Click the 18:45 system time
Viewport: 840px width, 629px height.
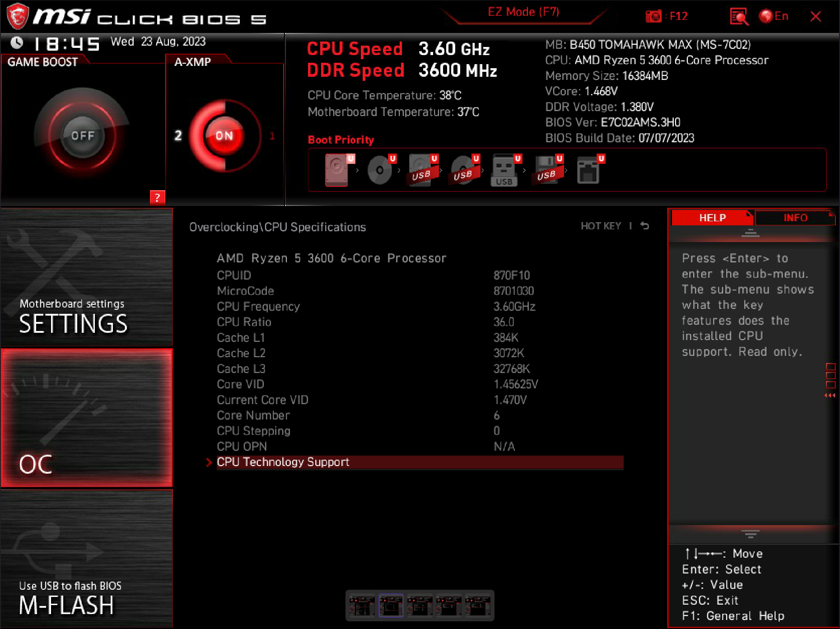click(x=67, y=44)
